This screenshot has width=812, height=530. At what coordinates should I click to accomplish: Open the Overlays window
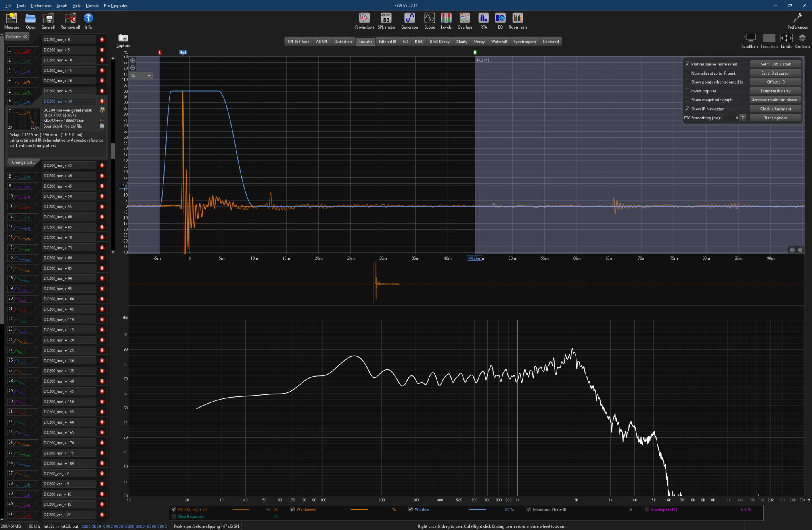point(465,21)
